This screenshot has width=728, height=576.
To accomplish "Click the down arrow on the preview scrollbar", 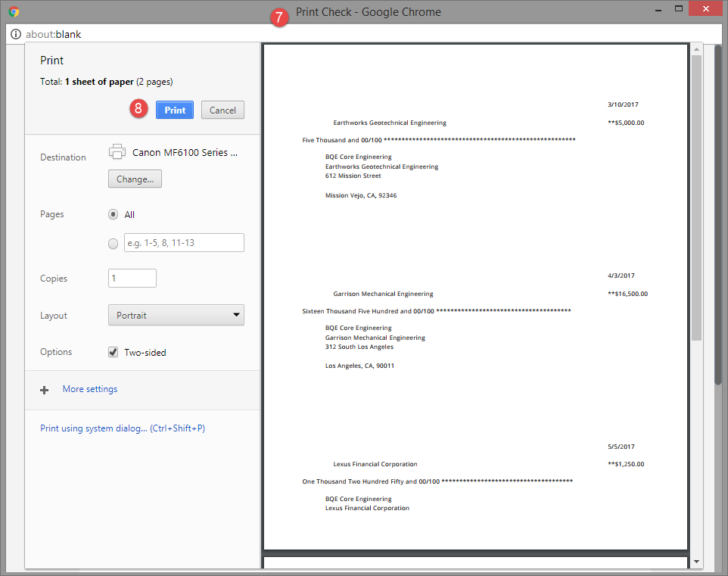I will click(x=696, y=563).
